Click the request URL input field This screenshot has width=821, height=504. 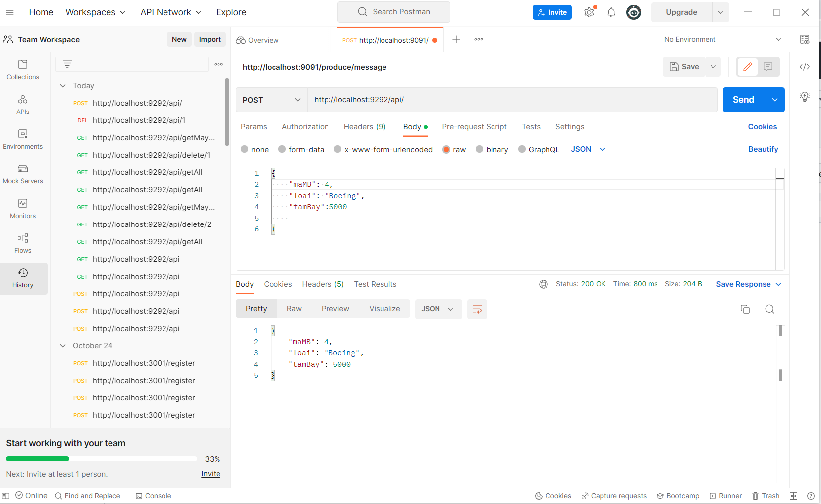pyautogui.click(x=512, y=100)
